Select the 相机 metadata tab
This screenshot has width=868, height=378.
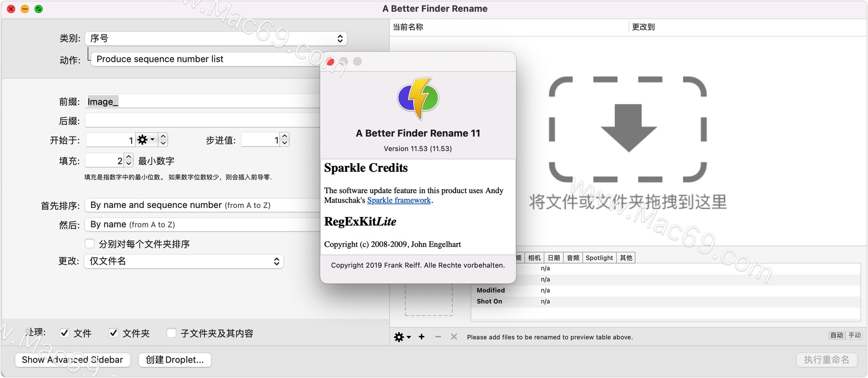pyautogui.click(x=534, y=258)
